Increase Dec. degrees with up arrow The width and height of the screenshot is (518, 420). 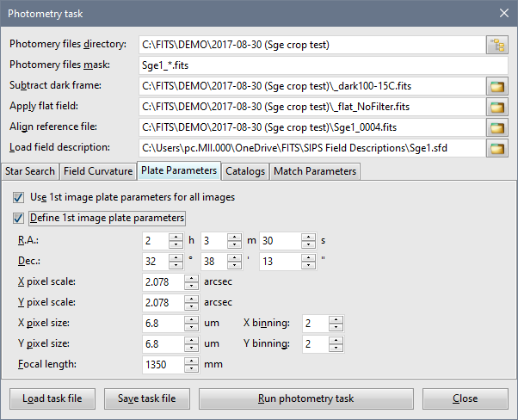176,257
